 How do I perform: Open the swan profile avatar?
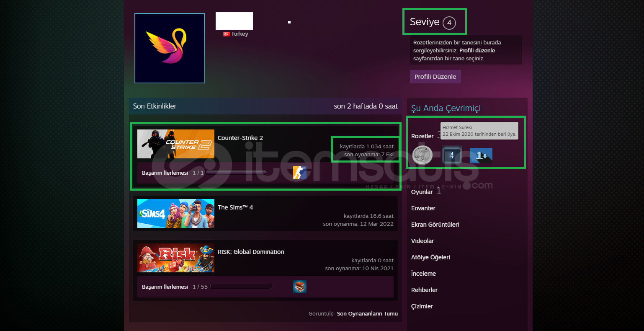[170, 48]
